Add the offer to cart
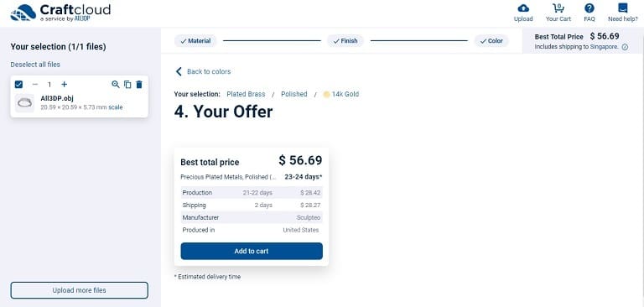This screenshot has width=644, height=307. tap(252, 251)
